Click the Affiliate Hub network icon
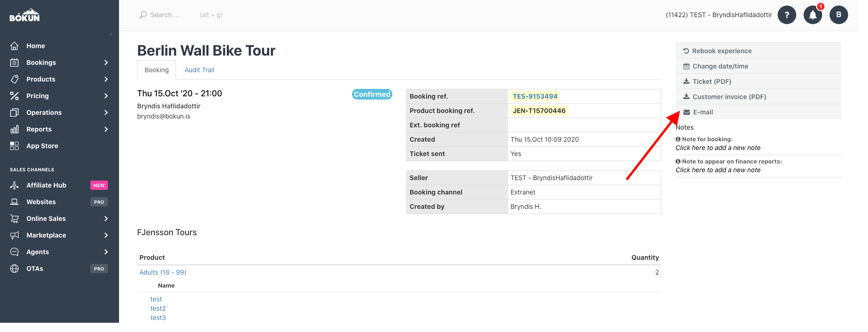868x332 pixels. (14, 185)
